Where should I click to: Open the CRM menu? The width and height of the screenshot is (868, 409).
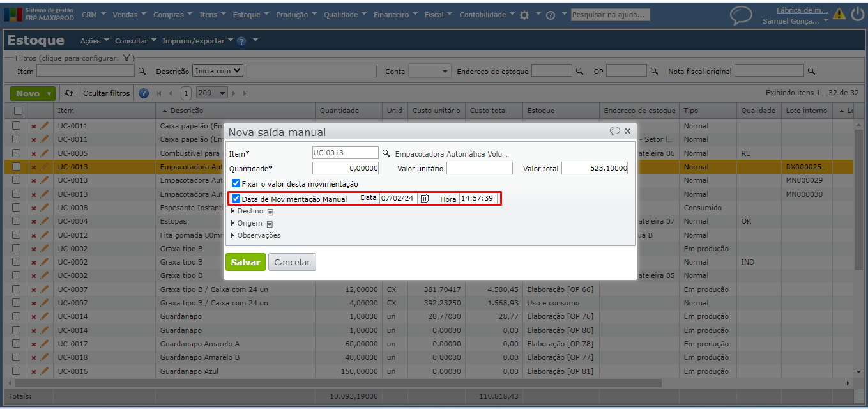pyautogui.click(x=94, y=15)
